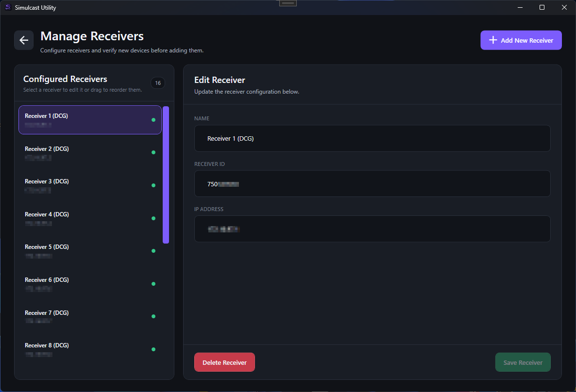Select Receiver 8 (DCG) in the list
576x392 pixels.
click(90, 350)
